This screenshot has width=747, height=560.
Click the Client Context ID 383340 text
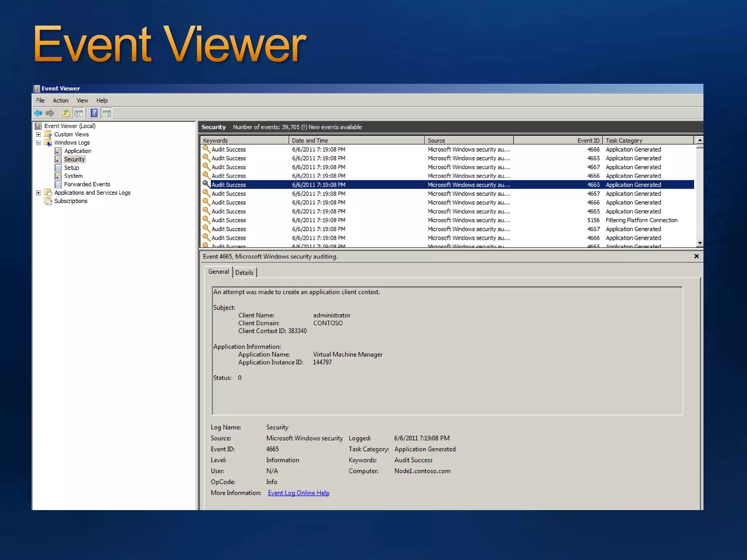[272, 331]
